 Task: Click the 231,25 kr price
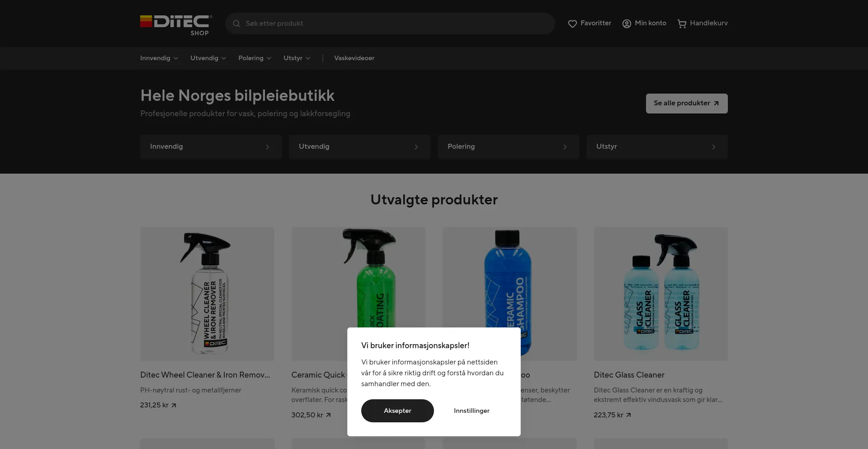[154, 406]
